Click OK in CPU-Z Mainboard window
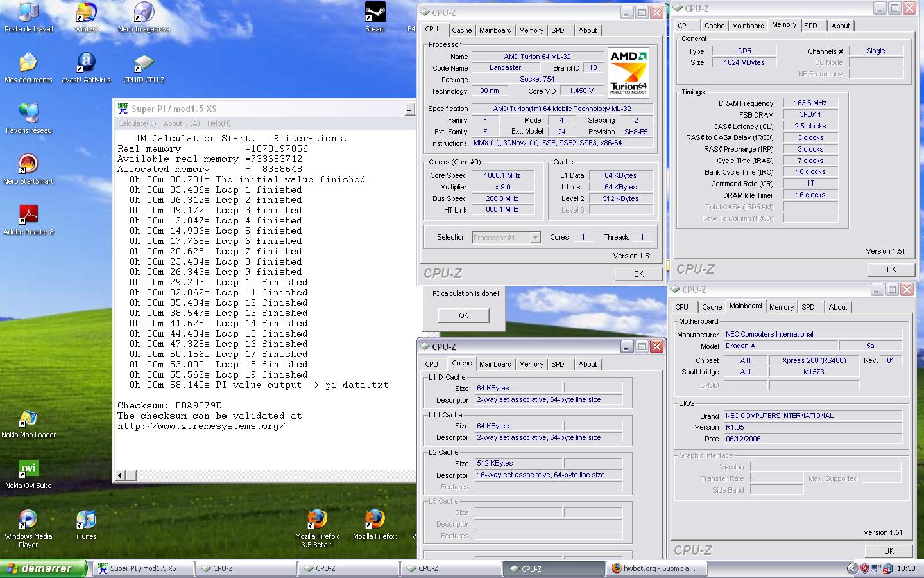 tap(889, 550)
